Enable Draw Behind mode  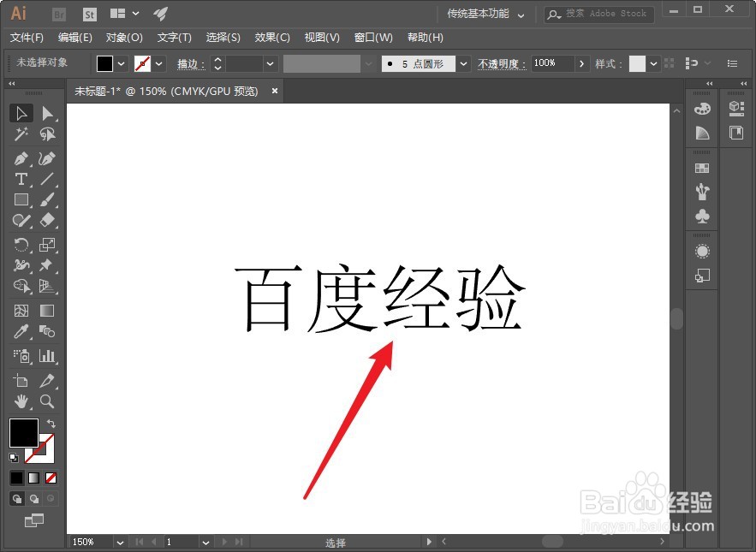(x=34, y=498)
